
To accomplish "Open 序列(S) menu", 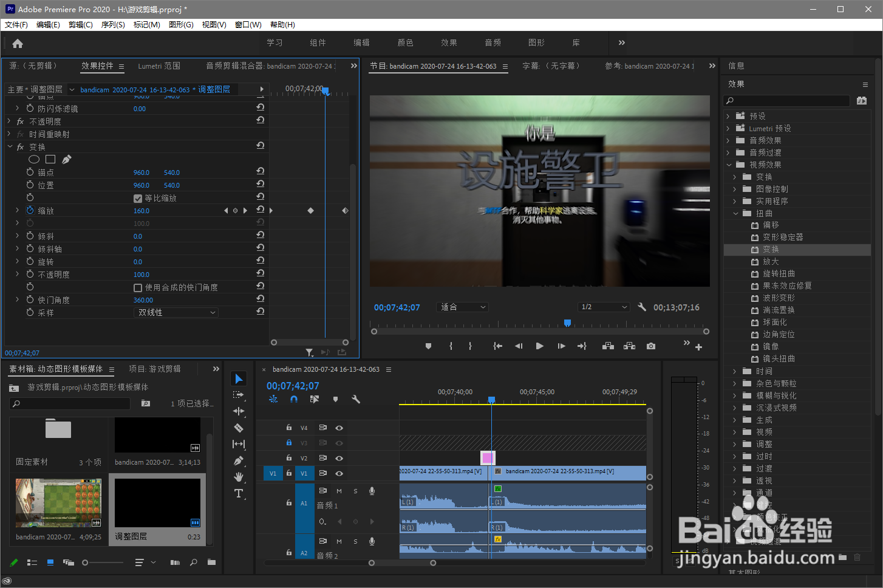I will (x=113, y=25).
